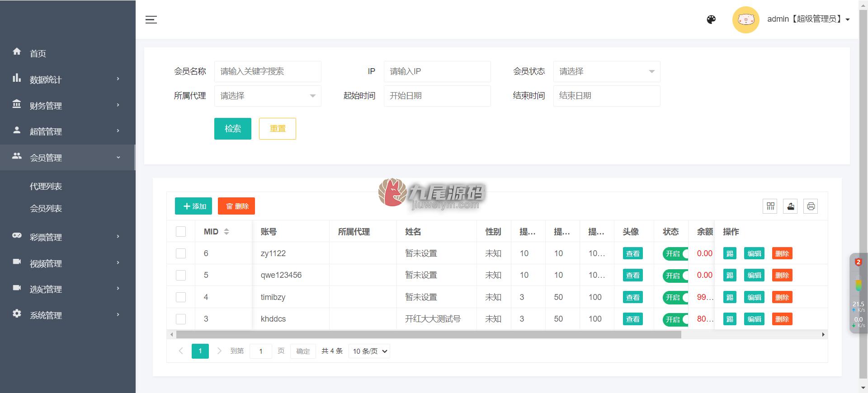868x393 pixels.
Task: Click the gamepad icon for 彩票管理
Action: [x=17, y=235]
